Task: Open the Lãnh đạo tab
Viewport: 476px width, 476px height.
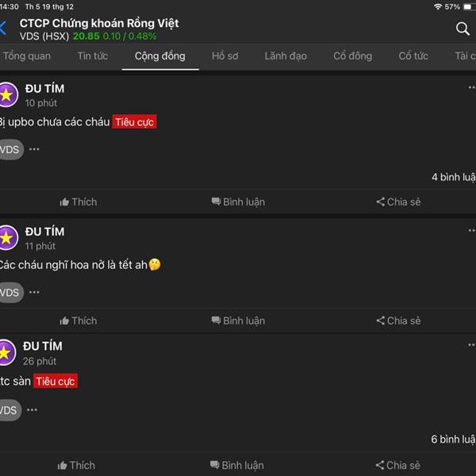Action: [286, 56]
